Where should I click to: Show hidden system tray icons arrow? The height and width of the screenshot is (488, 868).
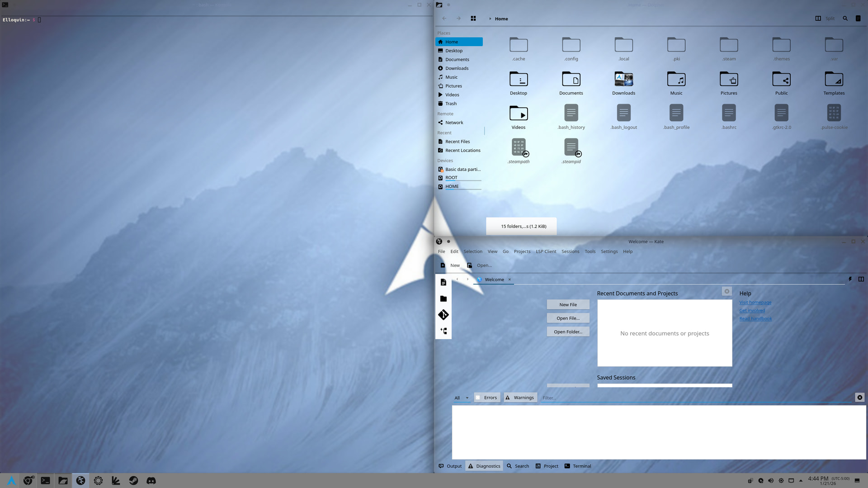point(801,480)
